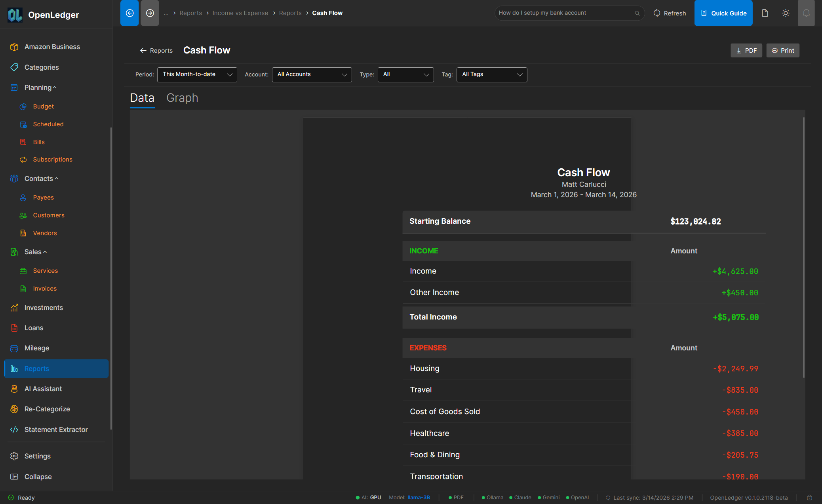The width and height of the screenshot is (822, 504).
Task: Expand the All Tags dropdown
Action: (491, 74)
